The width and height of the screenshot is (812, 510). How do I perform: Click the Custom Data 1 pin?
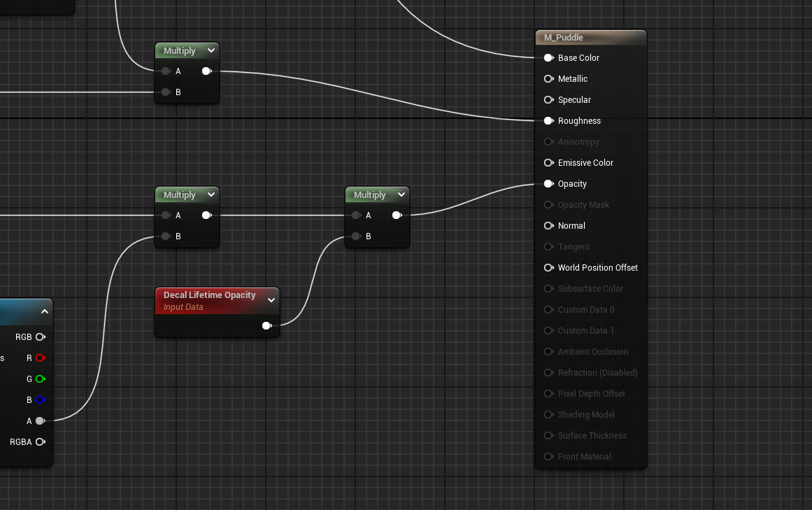pos(549,330)
